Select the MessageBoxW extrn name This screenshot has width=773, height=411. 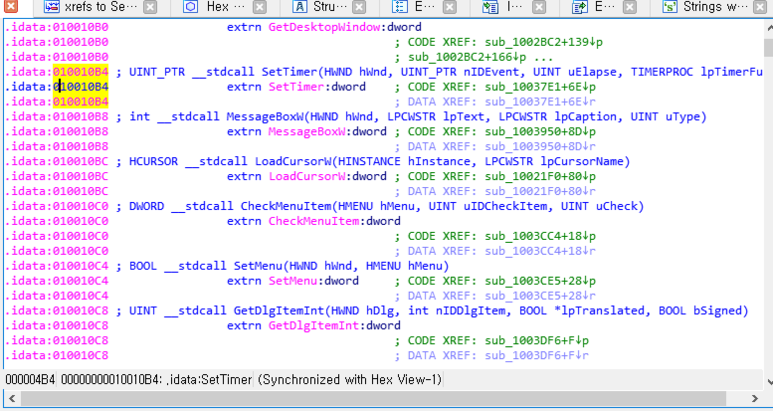tap(306, 132)
